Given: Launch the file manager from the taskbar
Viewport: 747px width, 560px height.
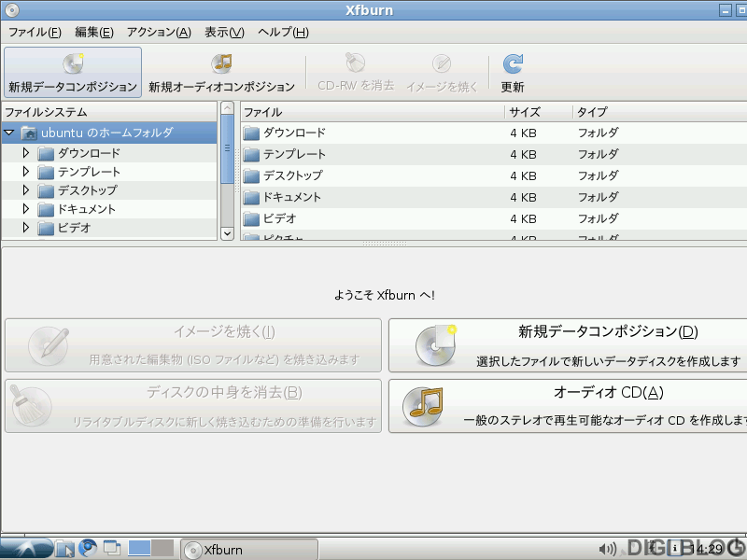Looking at the screenshot, I should coord(64,549).
